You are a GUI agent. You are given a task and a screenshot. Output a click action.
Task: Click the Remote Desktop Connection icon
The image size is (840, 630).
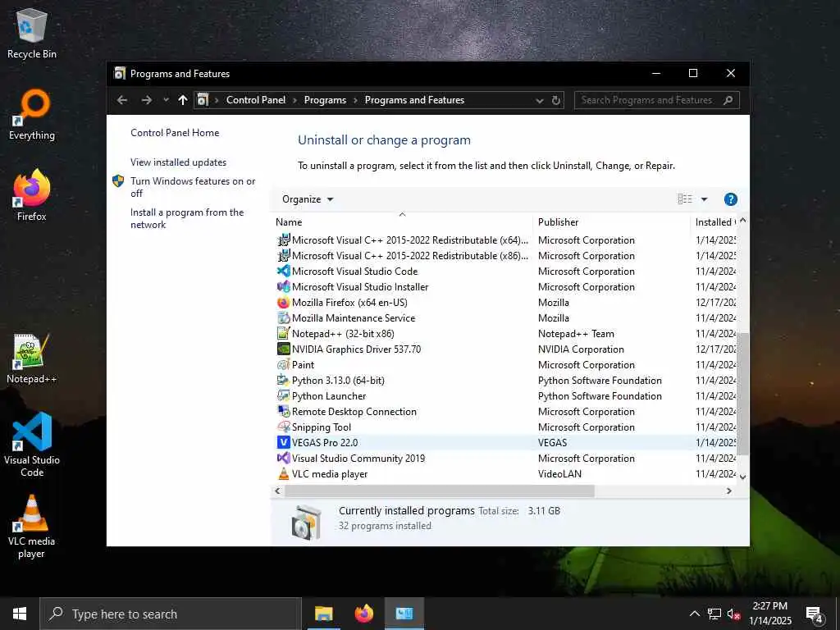point(283,412)
